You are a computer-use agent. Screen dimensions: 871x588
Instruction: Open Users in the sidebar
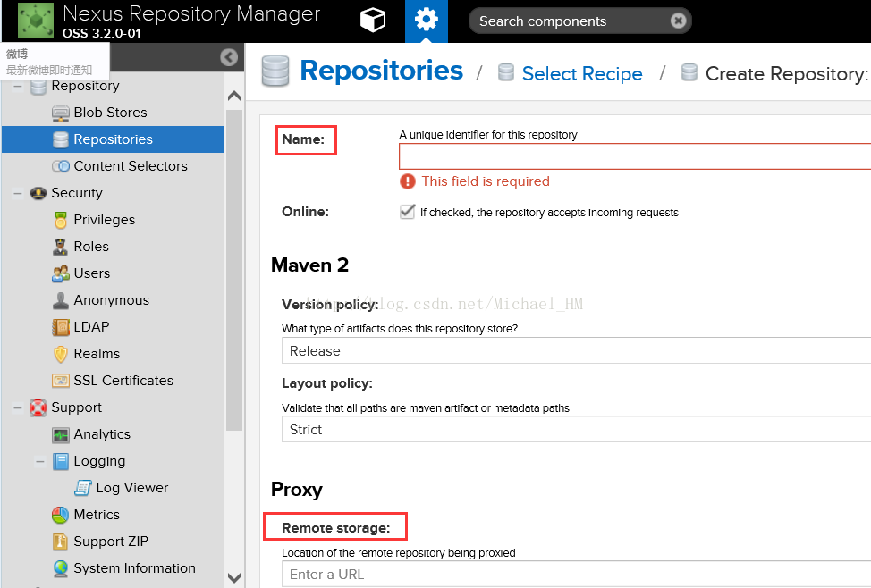coord(92,273)
